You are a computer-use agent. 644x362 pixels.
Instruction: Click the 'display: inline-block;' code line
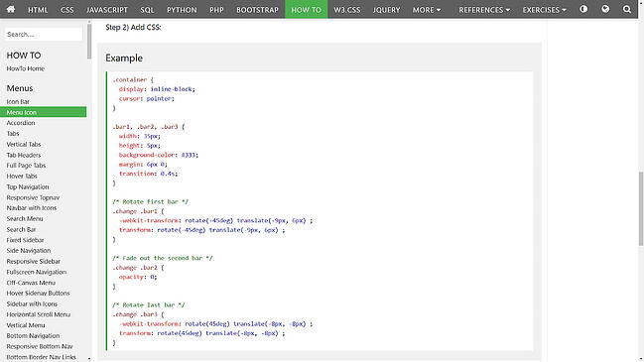click(x=157, y=88)
